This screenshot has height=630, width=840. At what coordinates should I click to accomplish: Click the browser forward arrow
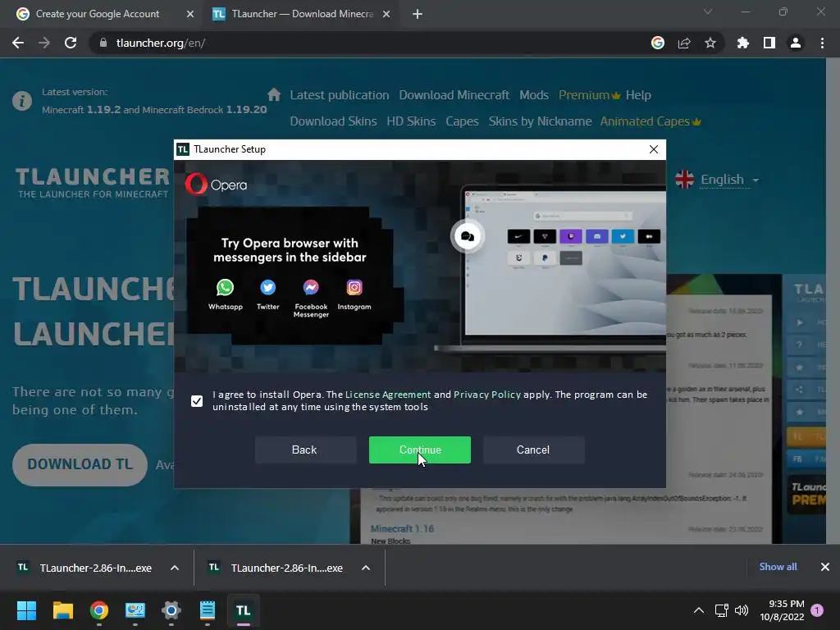click(x=44, y=43)
